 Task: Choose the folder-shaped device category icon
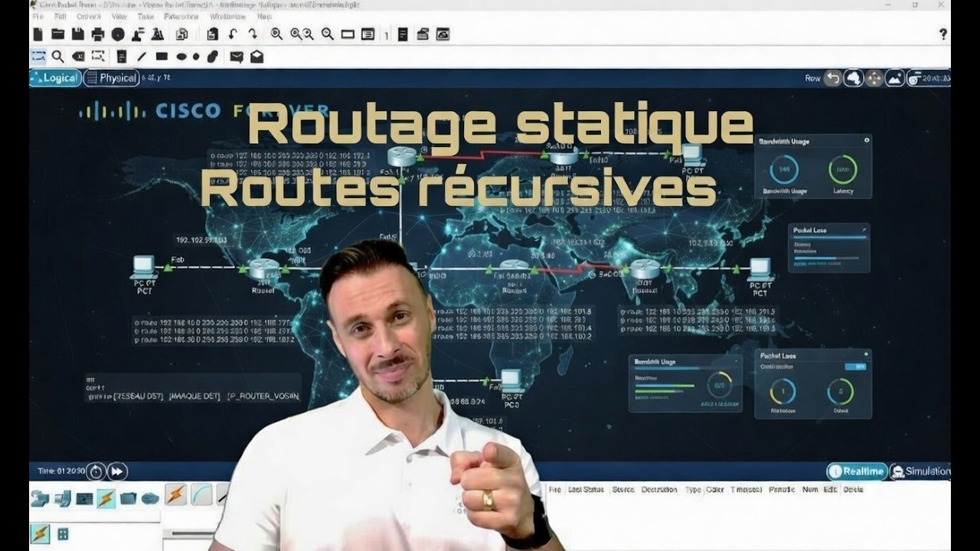coord(128,498)
